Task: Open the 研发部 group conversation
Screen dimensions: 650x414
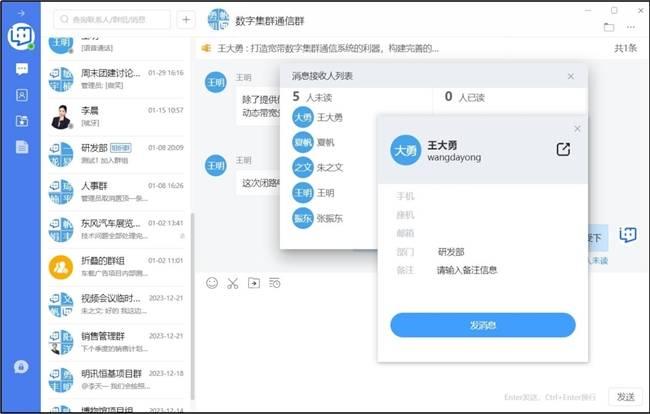Action: tap(116, 154)
